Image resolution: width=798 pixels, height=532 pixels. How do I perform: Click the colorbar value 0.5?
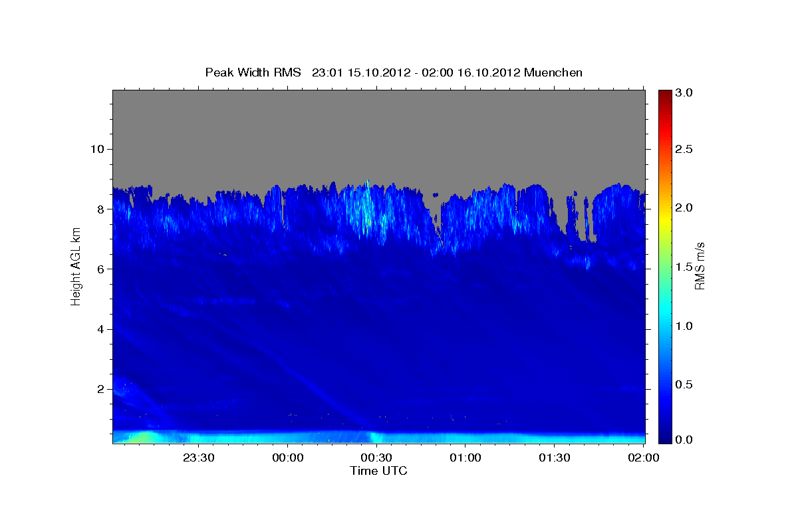pyautogui.click(x=684, y=384)
